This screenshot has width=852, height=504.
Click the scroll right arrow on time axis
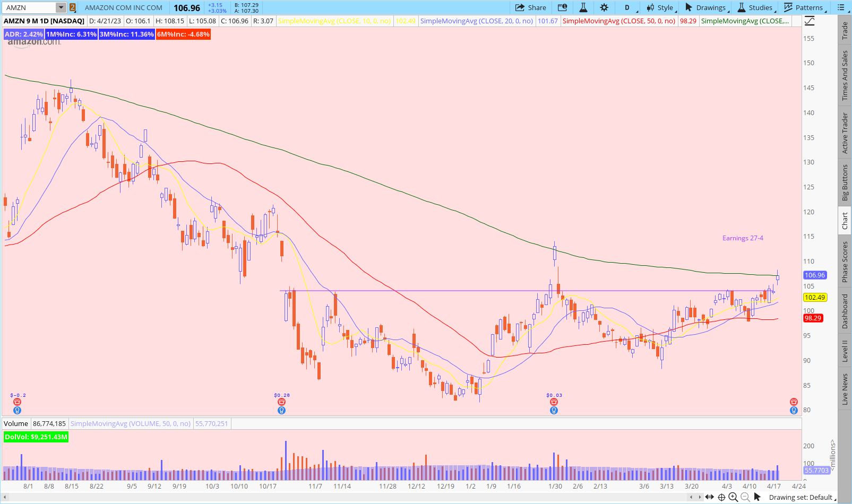(700, 497)
